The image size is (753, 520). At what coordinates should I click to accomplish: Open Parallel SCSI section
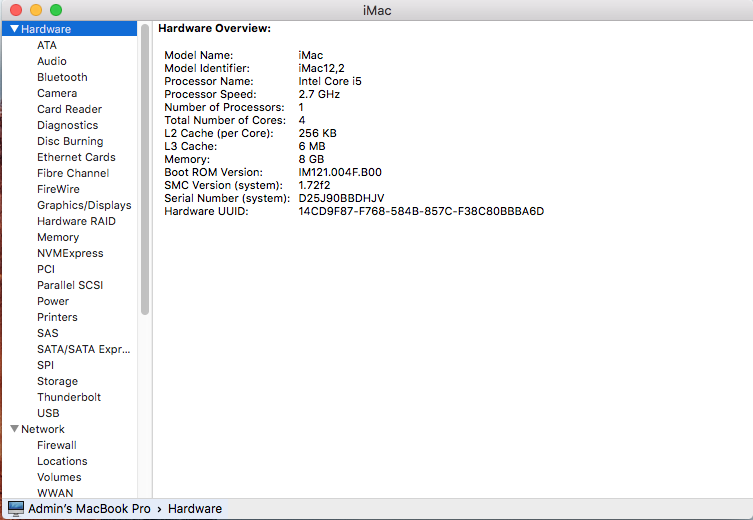pyautogui.click(x=70, y=285)
